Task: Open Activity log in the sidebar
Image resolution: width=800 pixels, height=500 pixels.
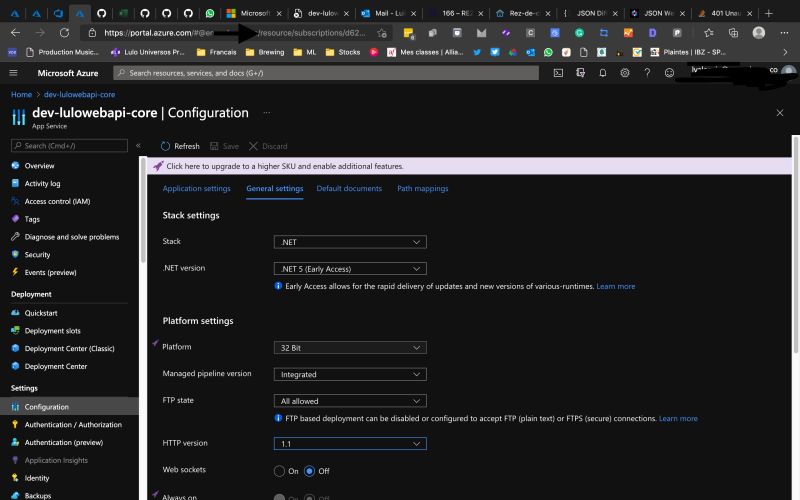Action: pos(42,184)
